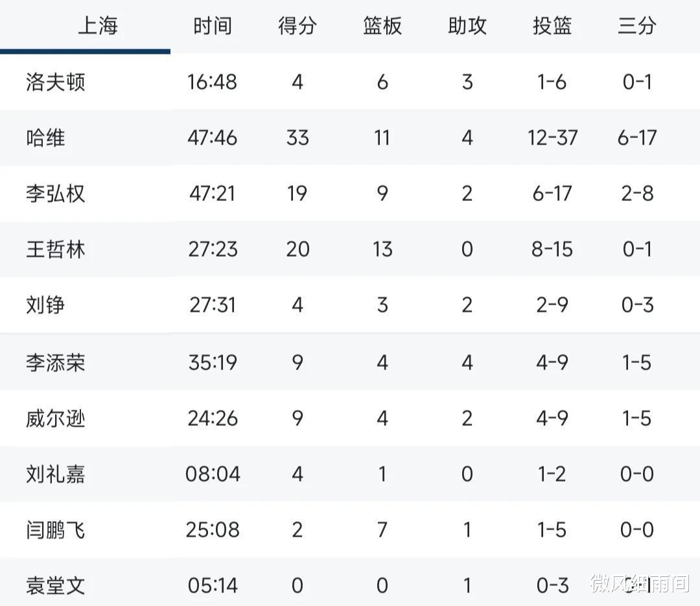This screenshot has height=606, width=700.
Task: Select the 上海 team tab
Action: [98, 25]
